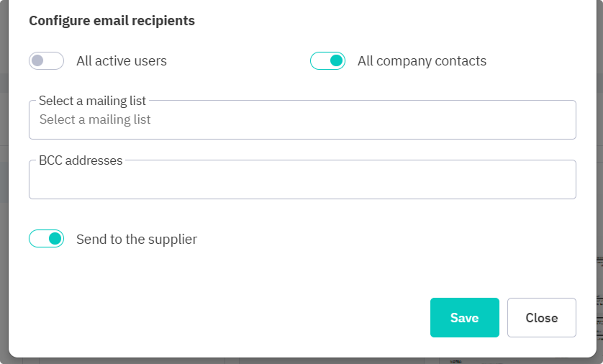The image size is (603, 364).
Task: Click the "Select a mailing list" placeholder text
Action: [95, 119]
